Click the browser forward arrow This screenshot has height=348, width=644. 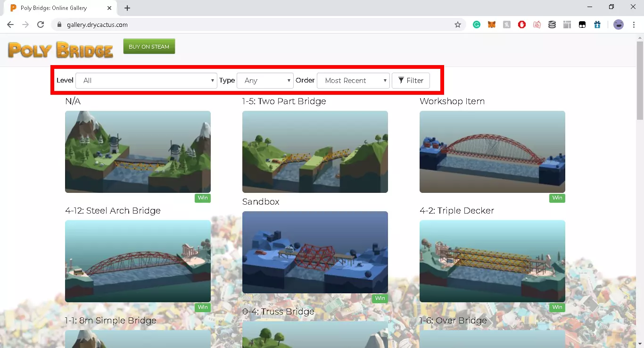tap(25, 25)
